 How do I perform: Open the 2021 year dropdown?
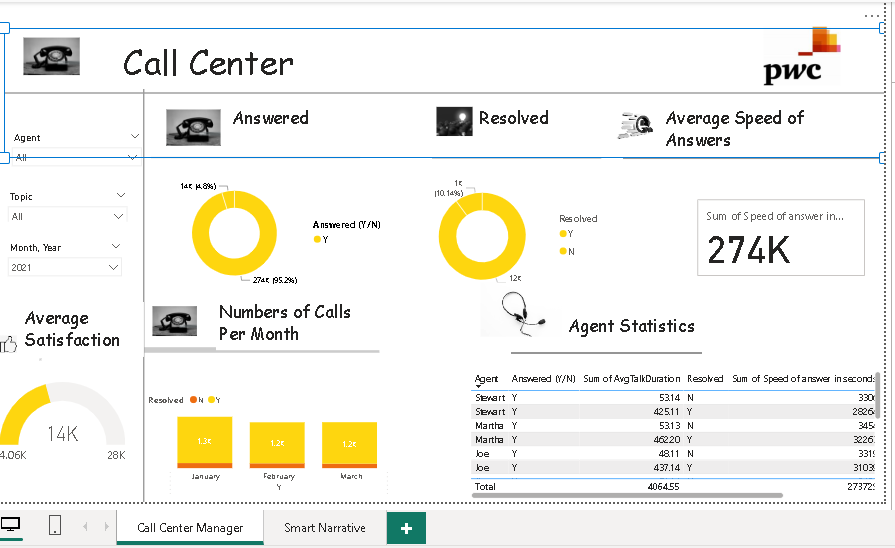pyautogui.click(x=64, y=267)
